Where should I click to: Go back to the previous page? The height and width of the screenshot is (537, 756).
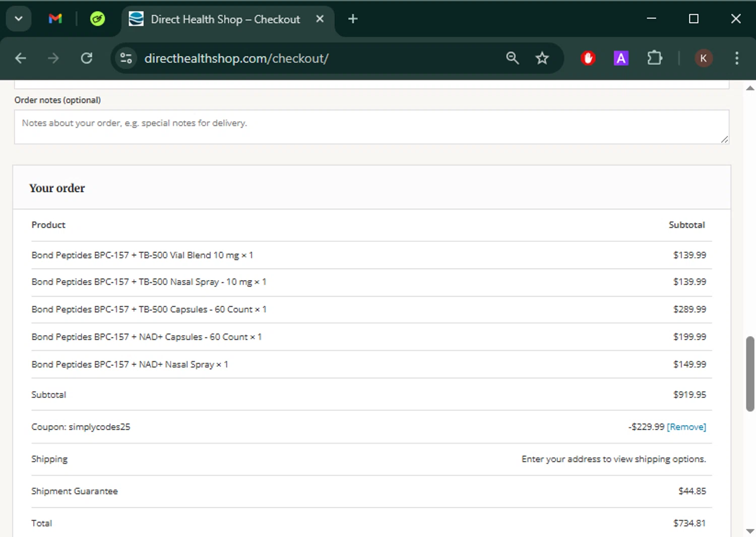pos(21,58)
